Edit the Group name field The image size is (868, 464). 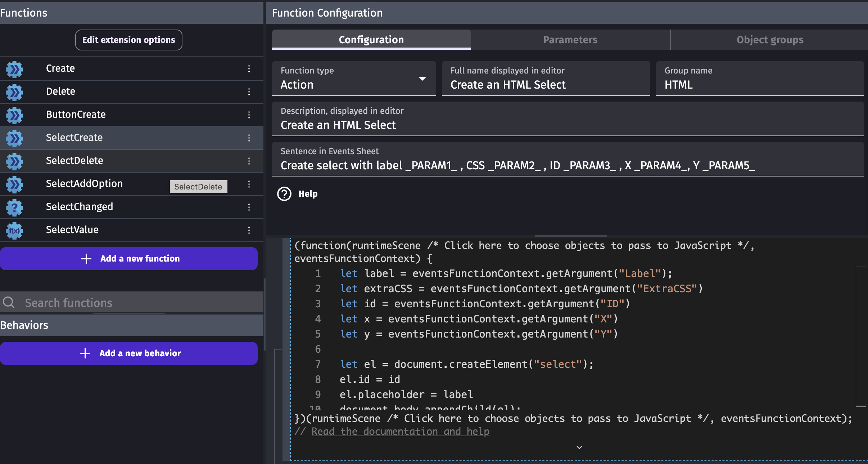click(x=760, y=79)
